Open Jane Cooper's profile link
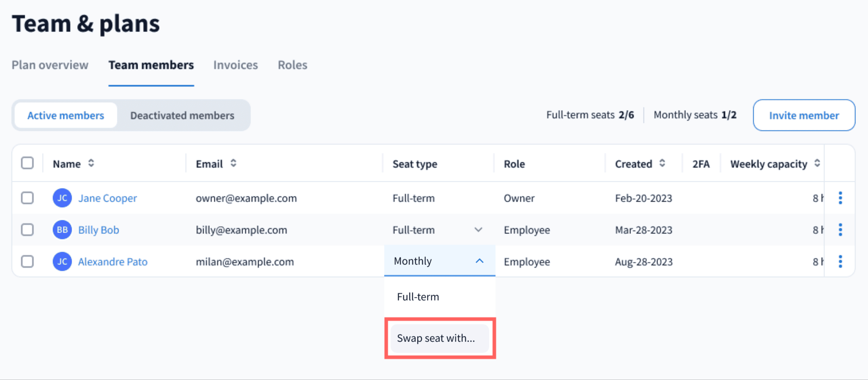Viewport: 868px width, 380px height. pyautogui.click(x=107, y=198)
